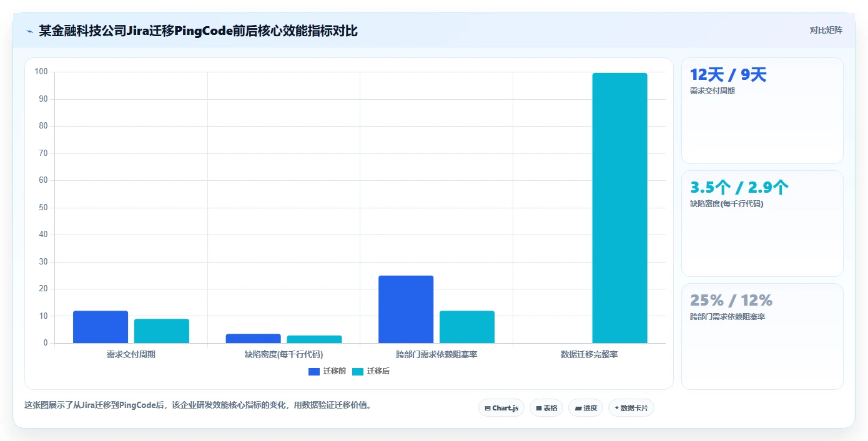
Task: Click the 迁移后 bar for 数据迁移完整率
Action: [620, 208]
